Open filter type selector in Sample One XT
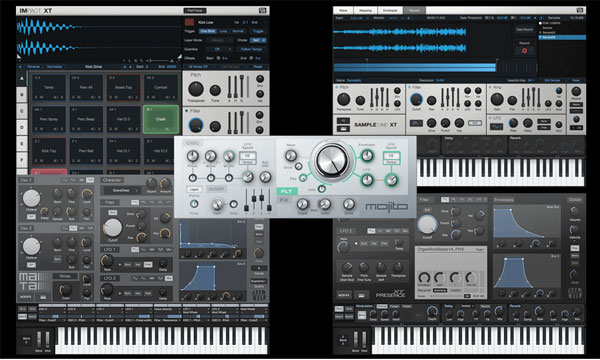 coord(416,123)
